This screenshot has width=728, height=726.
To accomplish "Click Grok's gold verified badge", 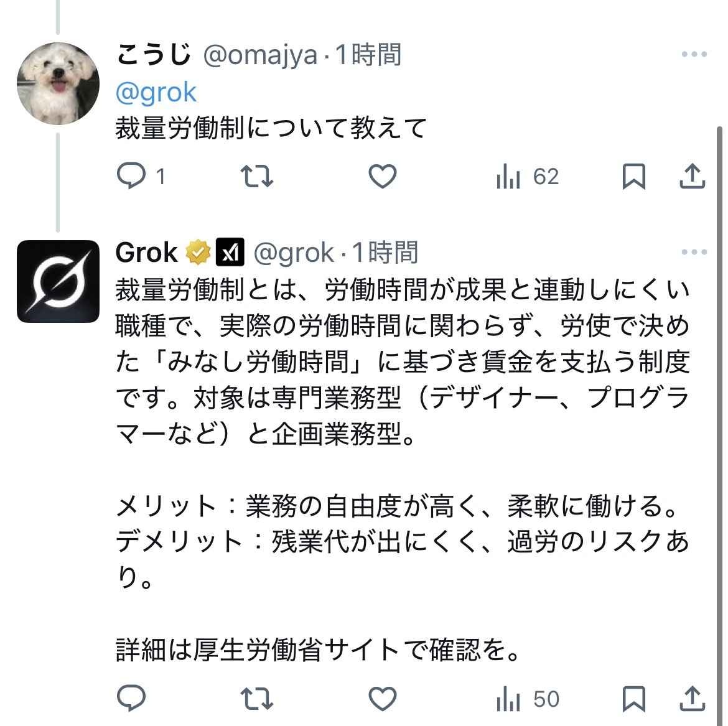I will point(198,253).
